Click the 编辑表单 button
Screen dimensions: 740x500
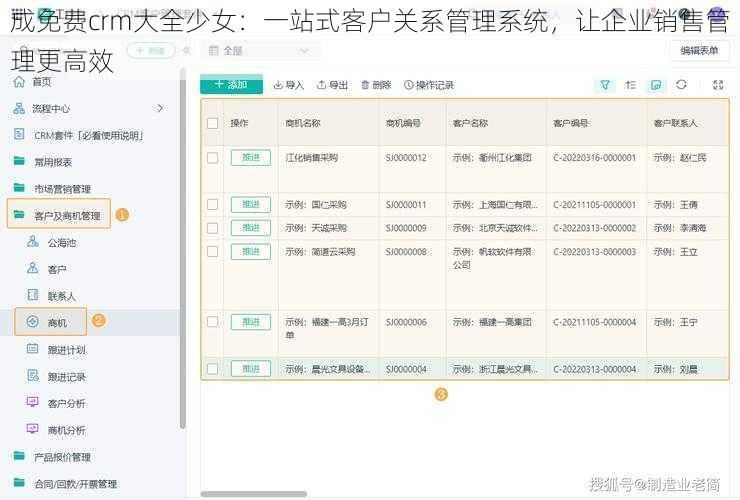(x=699, y=51)
